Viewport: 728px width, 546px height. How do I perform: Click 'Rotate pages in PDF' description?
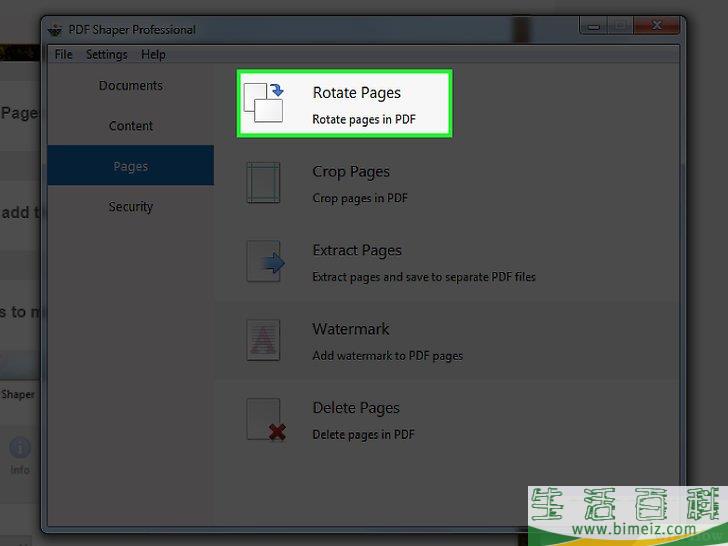click(x=364, y=120)
